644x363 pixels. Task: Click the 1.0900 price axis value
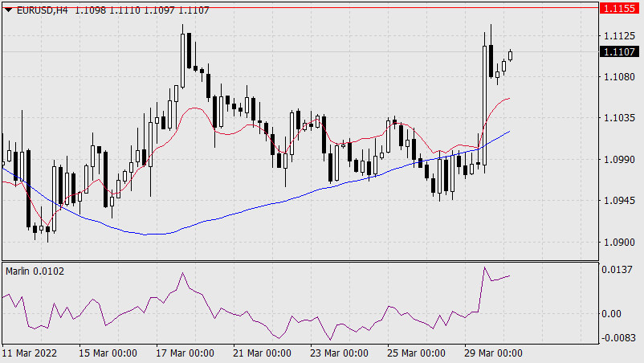tap(619, 242)
